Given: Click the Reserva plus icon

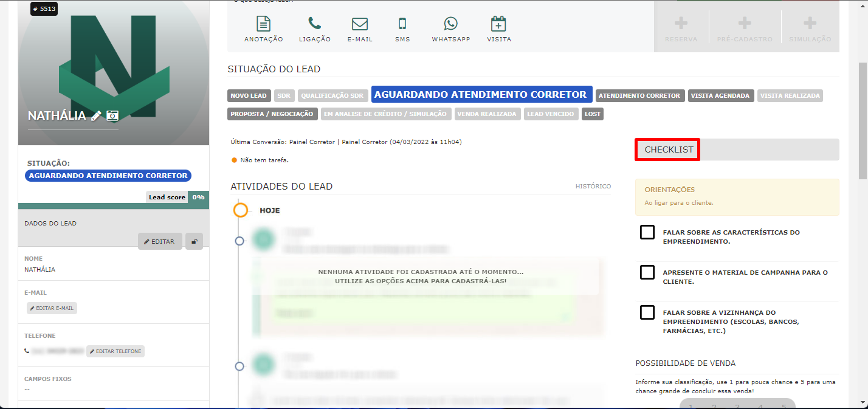Looking at the screenshot, I should click(681, 24).
